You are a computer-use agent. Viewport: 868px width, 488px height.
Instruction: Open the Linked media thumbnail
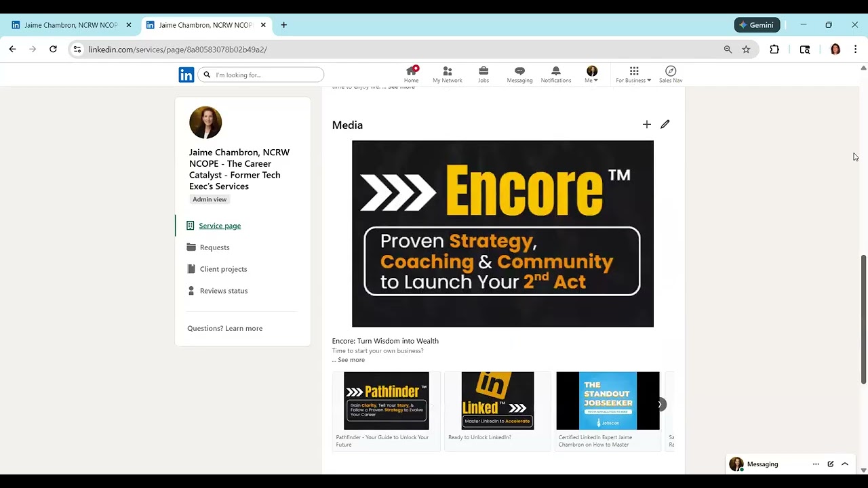[498, 401]
